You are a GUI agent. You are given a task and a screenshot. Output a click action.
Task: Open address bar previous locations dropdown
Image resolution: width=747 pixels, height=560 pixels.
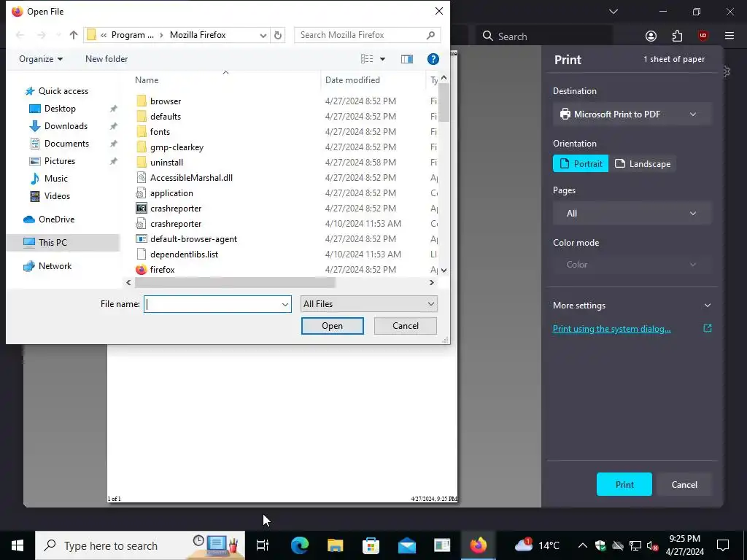(263, 35)
